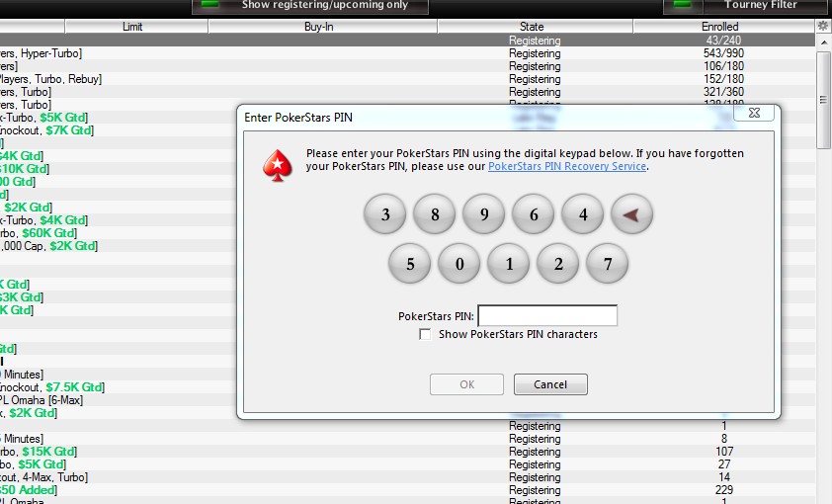Select the Knockout $7K Gtd tournament row
832x504 pixels.
click(118, 130)
